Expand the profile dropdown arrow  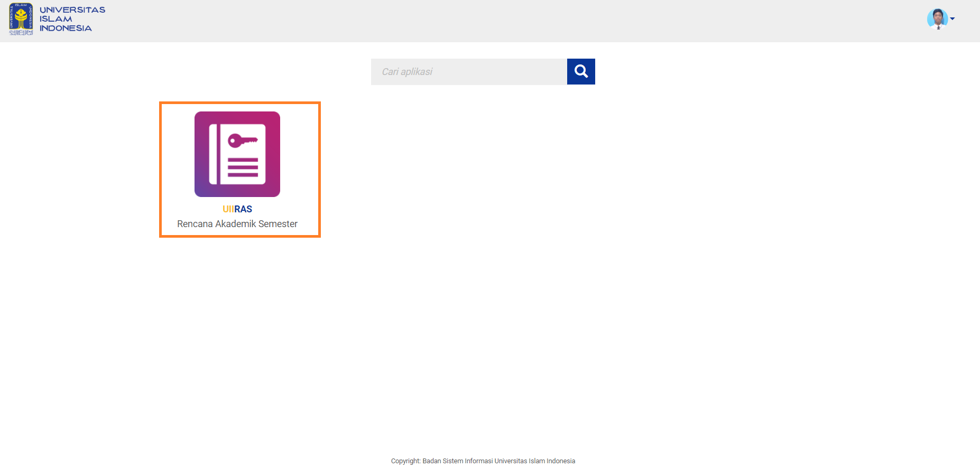953,19
